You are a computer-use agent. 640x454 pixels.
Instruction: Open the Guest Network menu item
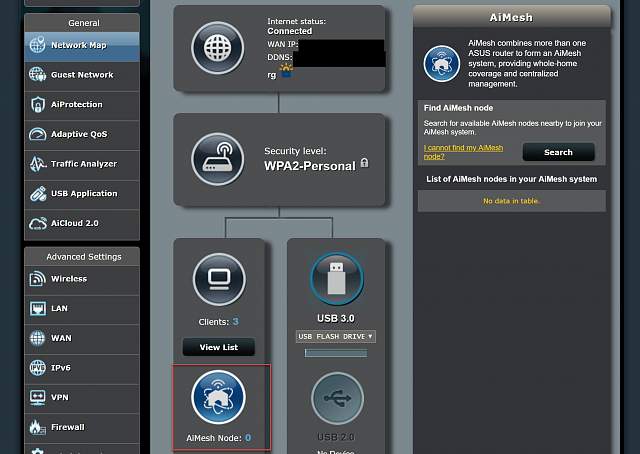tap(82, 75)
